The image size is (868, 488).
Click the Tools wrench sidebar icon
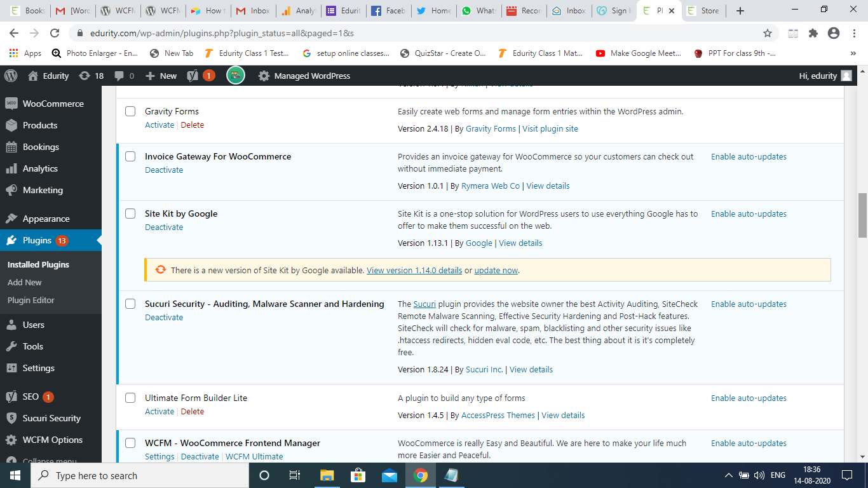[11, 346]
